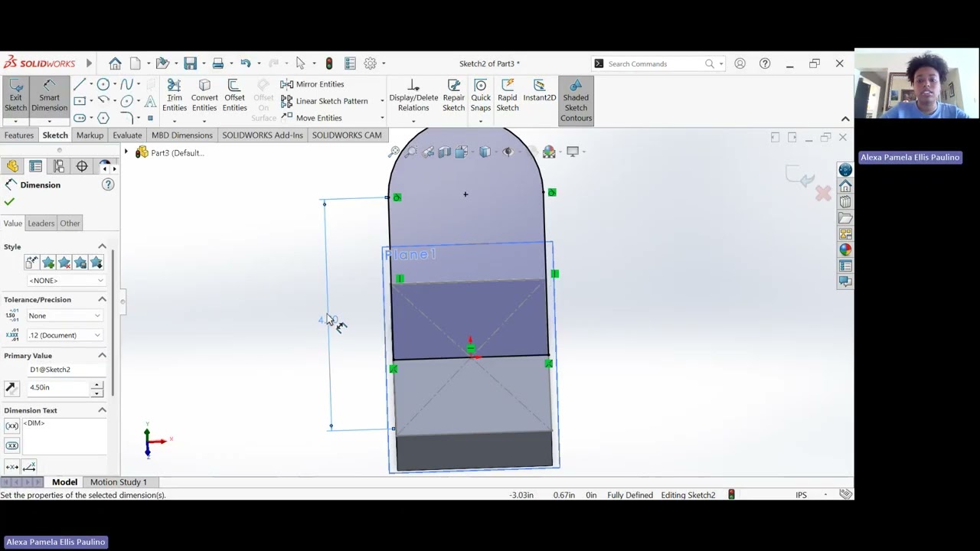The height and width of the screenshot is (551, 980).
Task: Toggle Instant2D mode
Action: 540,90
